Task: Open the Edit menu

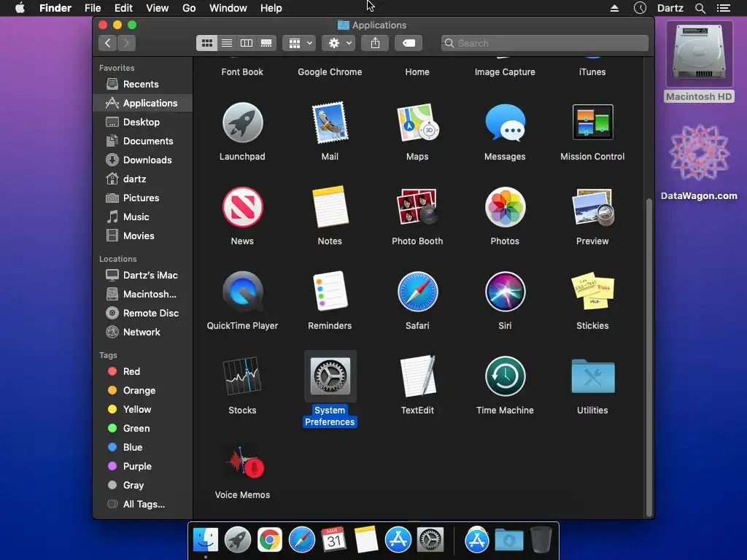Action: pos(123,8)
